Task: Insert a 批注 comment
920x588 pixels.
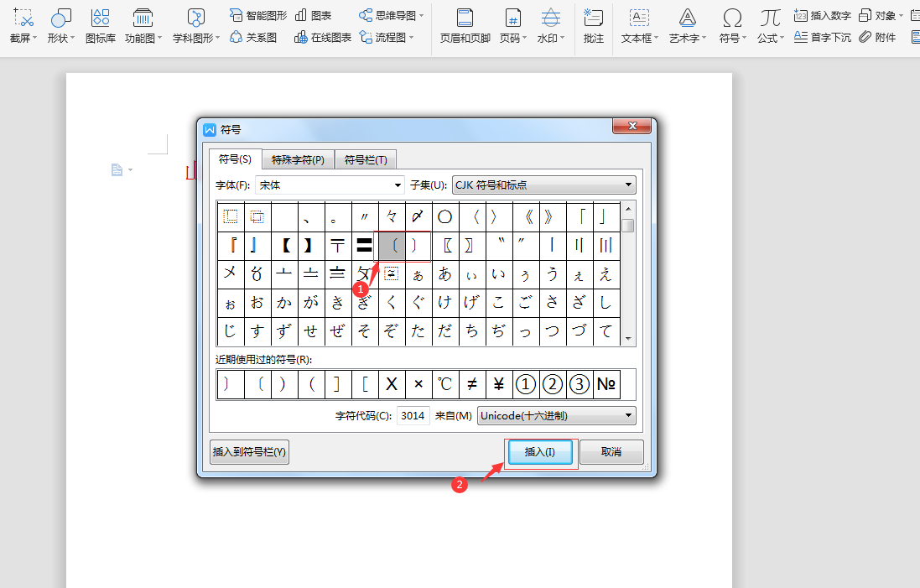Action: pyautogui.click(x=593, y=26)
